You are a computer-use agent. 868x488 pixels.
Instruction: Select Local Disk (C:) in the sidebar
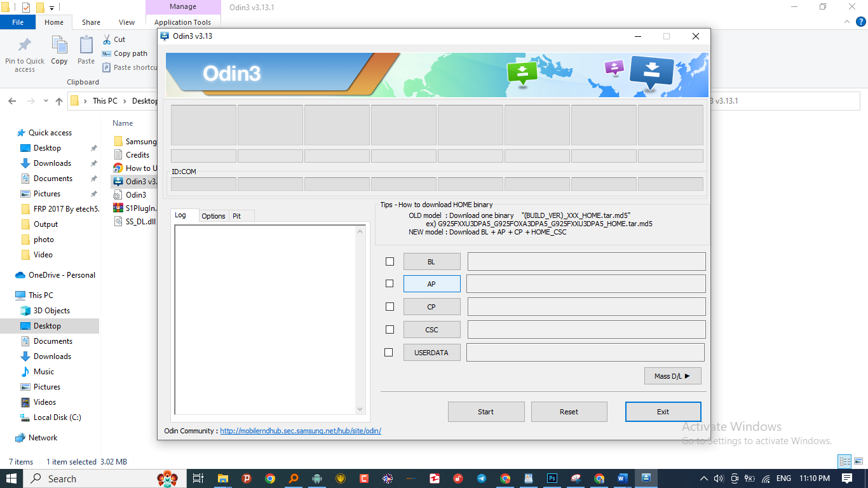tap(57, 417)
